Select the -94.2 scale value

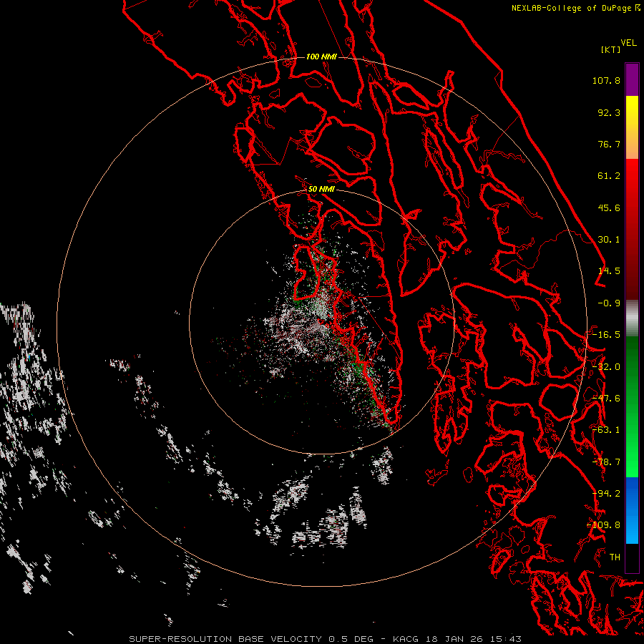[x=606, y=494]
